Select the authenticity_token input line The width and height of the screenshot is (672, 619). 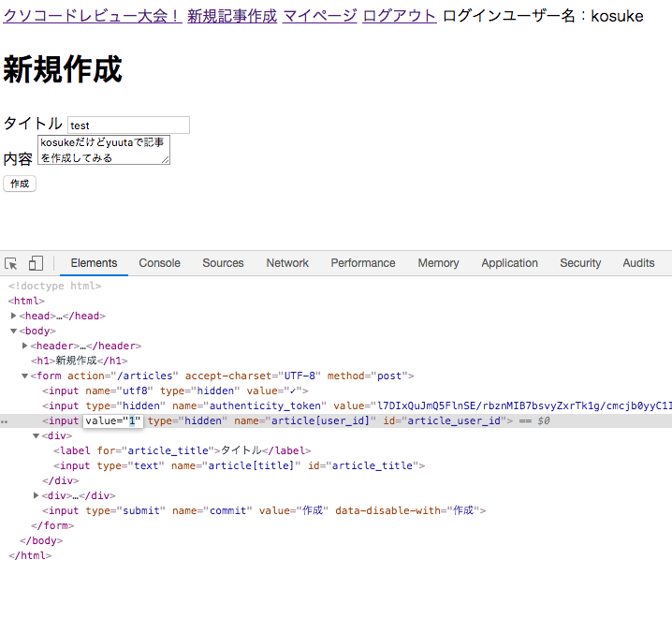coord(357,405)
